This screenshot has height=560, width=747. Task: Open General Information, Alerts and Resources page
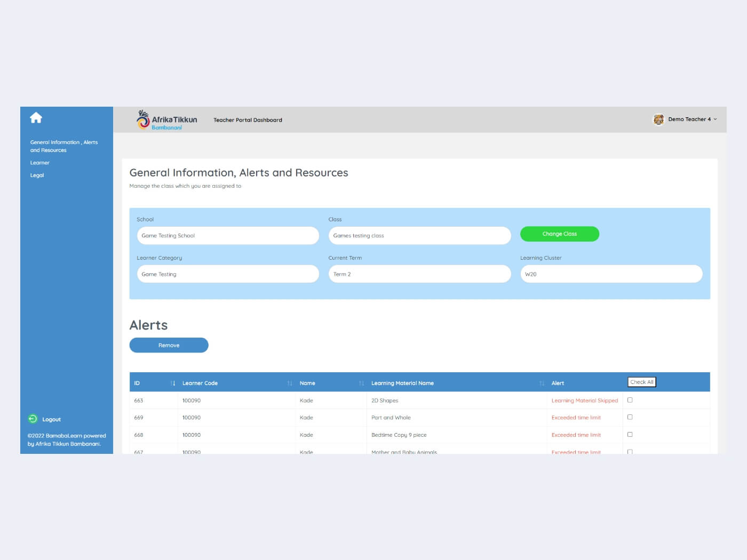[63, 146]
